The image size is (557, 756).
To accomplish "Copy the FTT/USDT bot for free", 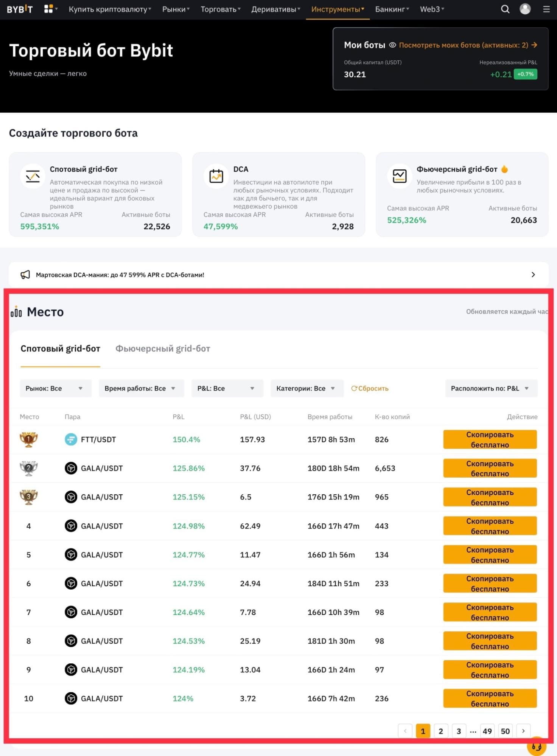I will click(490, 439).
